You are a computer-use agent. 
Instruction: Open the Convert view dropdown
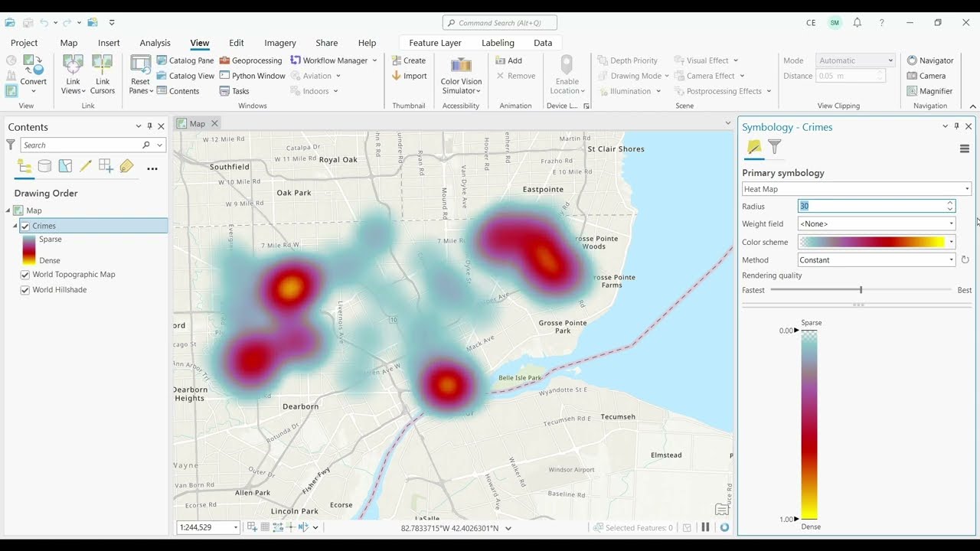[33, 91]
